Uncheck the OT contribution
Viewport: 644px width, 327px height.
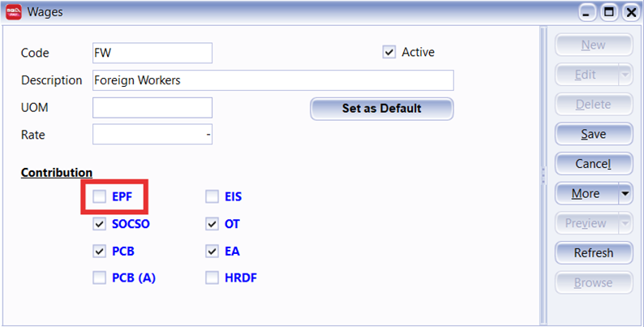(x=212, y=223)
